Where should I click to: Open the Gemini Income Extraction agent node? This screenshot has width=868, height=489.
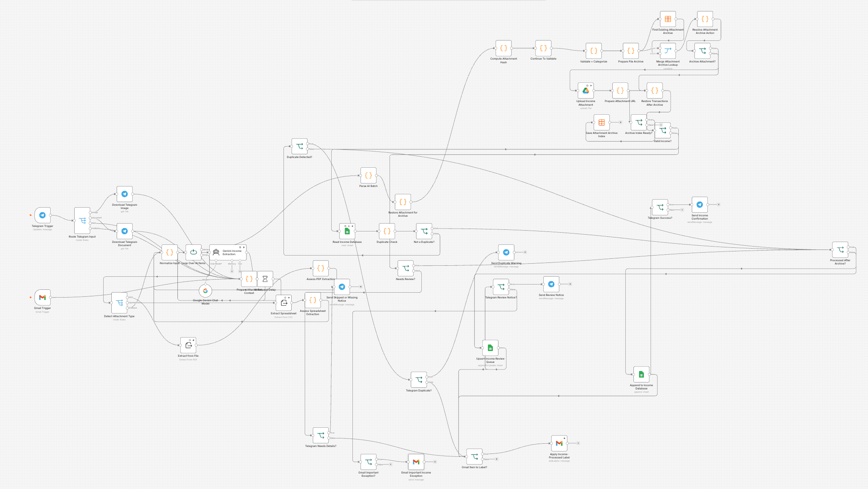point(228,252)
